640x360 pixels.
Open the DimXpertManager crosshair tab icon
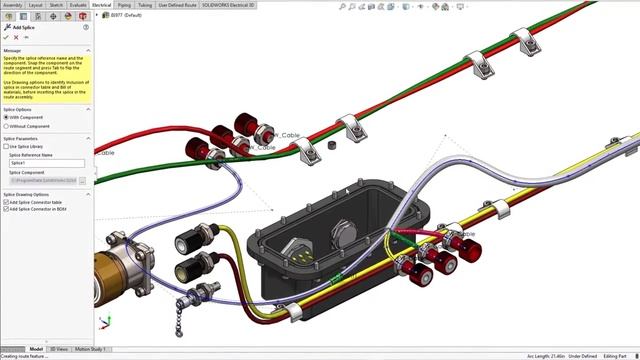(x=53, y=16)
